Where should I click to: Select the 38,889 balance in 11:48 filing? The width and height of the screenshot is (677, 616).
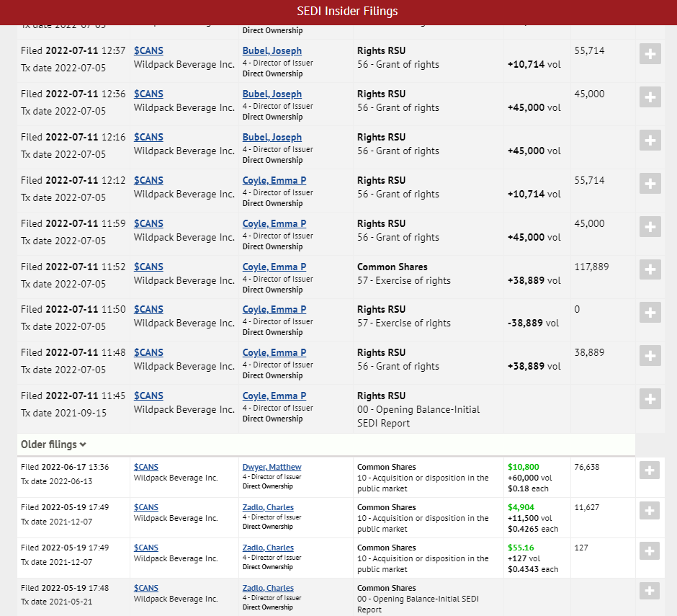pyautogui.click(x=589, y=352)
